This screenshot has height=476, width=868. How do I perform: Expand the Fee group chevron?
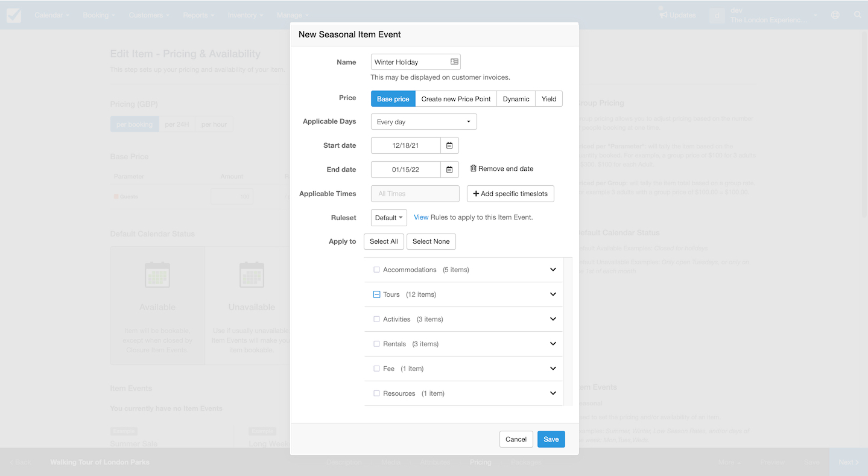[553, 369]
